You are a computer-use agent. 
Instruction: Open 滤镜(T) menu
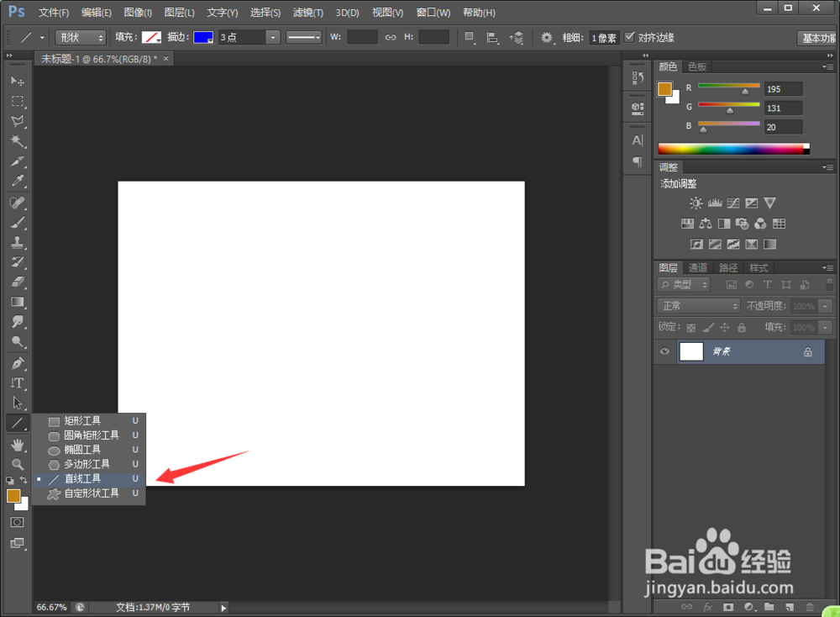click(308, 12)
